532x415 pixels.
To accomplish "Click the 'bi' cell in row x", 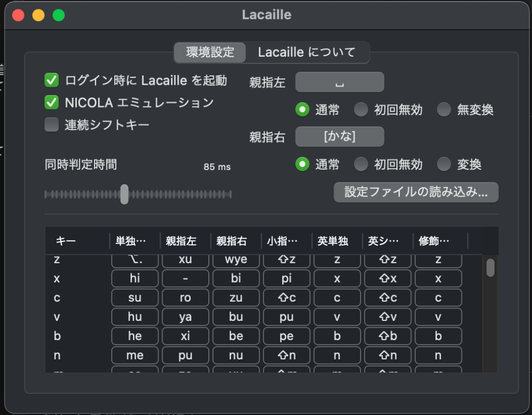I will (x=236, y=278).
